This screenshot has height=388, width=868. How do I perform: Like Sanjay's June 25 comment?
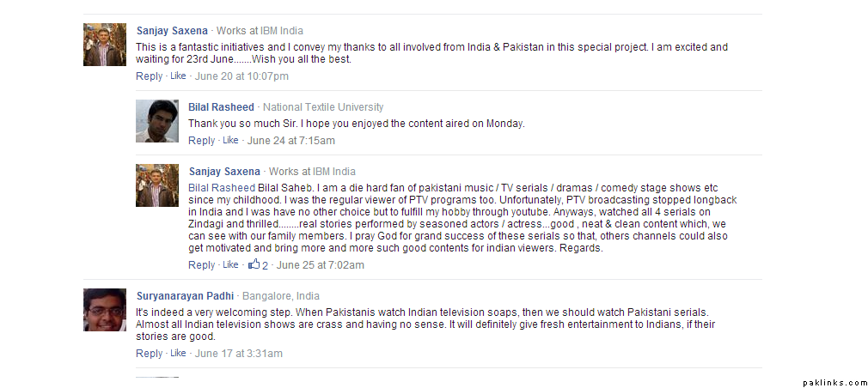click(230, 265)
